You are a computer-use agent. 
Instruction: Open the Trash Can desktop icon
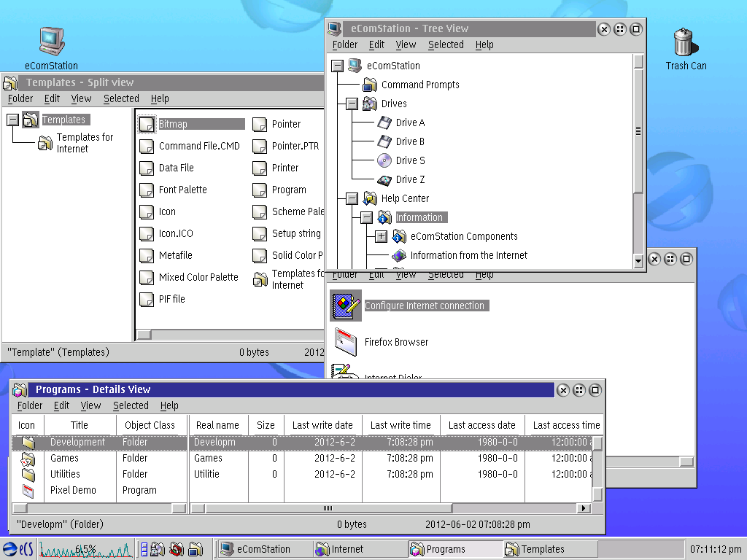(685, 42)
